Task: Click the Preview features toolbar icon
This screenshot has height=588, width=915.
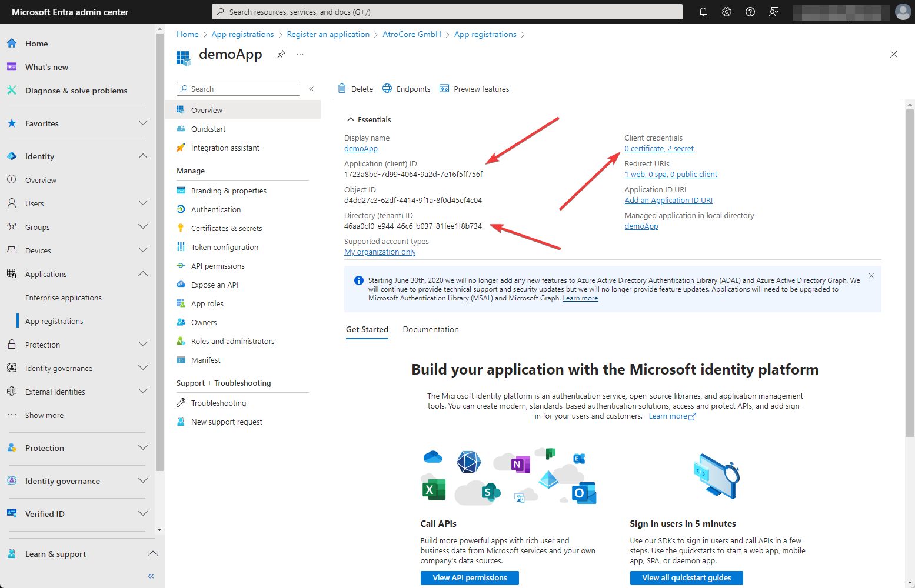Action: click(x=444, y=89)
